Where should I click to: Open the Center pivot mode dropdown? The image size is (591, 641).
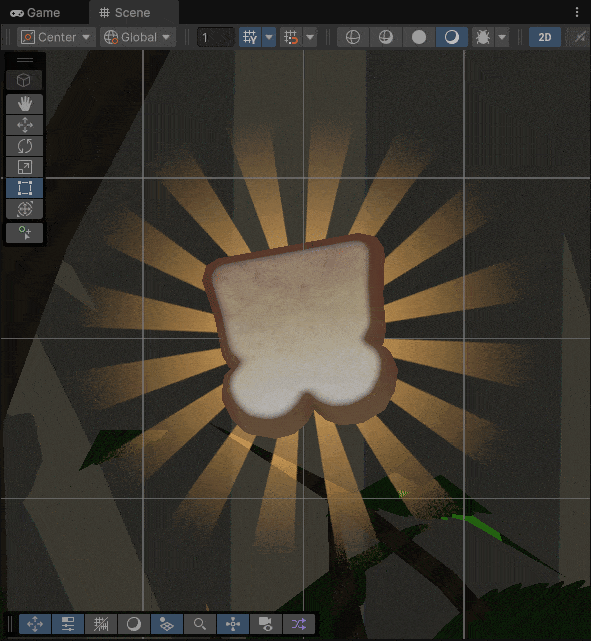coord(56,37)
